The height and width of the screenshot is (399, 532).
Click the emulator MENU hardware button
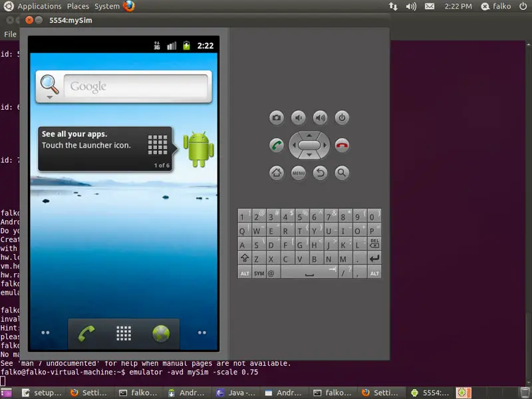click(x=298, y=173)
